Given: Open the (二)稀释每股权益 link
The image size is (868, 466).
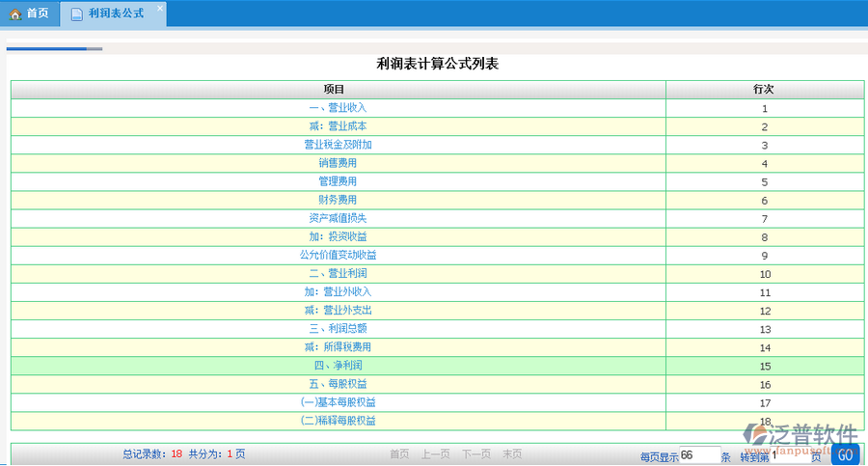Looking at the screenshot, I should [338, 421].
